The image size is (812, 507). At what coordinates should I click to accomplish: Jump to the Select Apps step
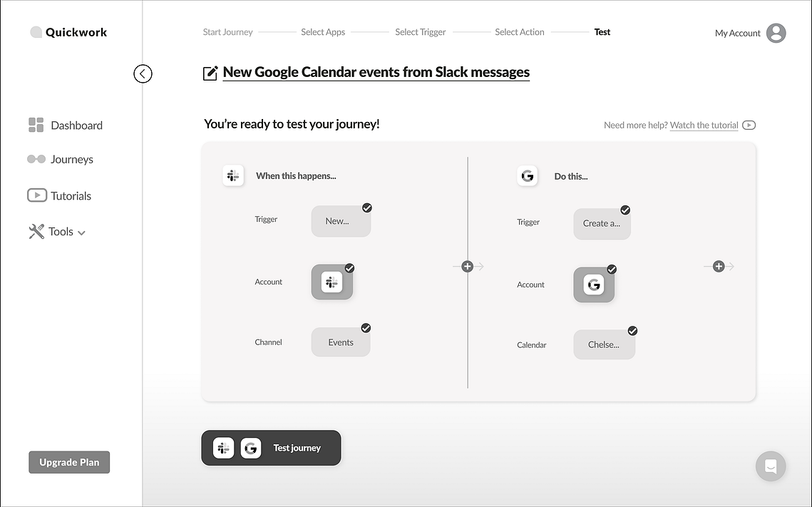[x=323, y=32]
